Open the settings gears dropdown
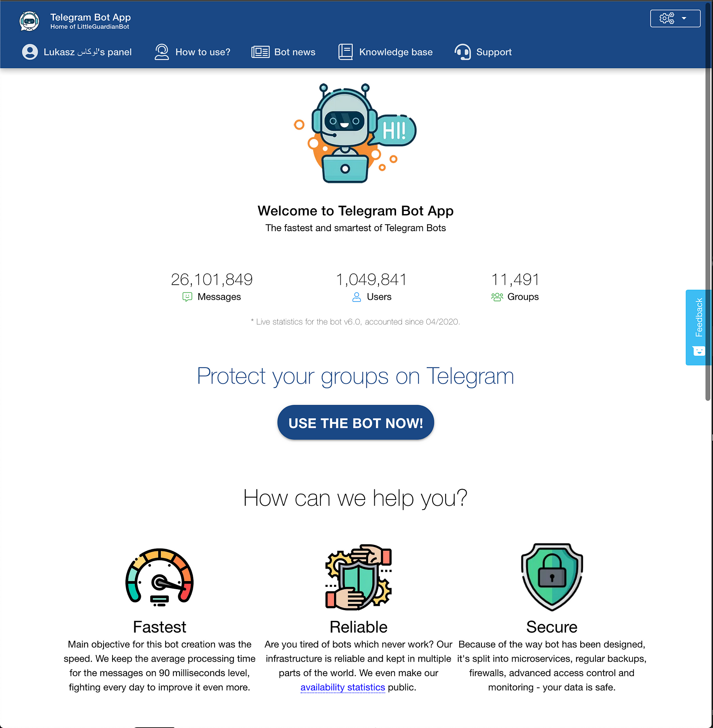Viewport: 713px width, 728px height. (675, 18)
